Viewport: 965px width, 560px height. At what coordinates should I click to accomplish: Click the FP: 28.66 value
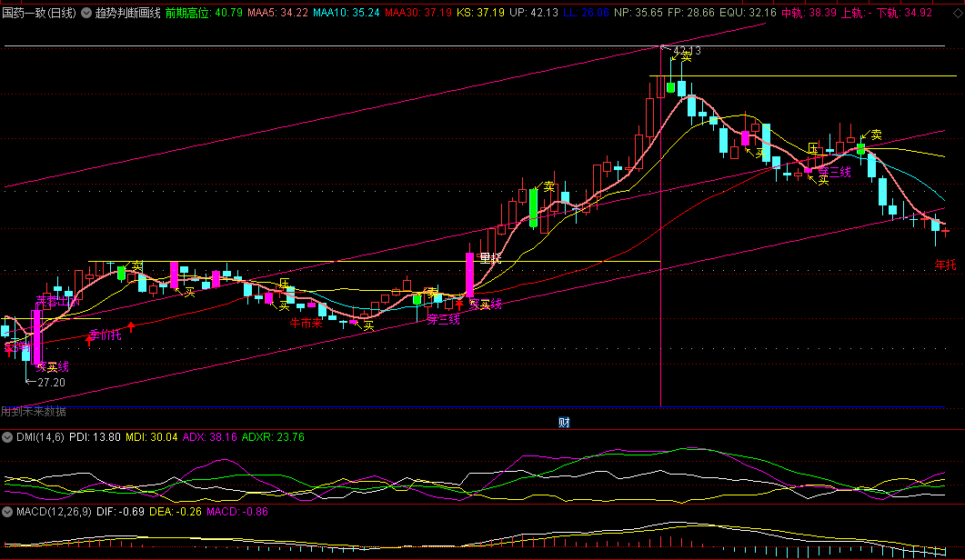pos(691,13)
